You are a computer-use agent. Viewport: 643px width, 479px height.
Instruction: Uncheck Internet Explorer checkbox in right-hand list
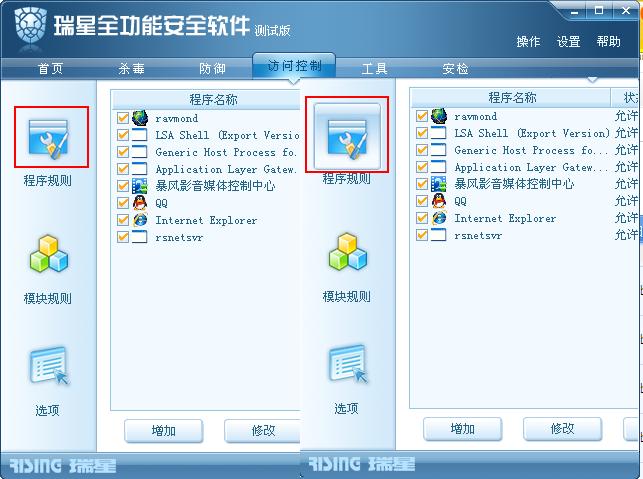pyautogui.click(x=422, y=218)
